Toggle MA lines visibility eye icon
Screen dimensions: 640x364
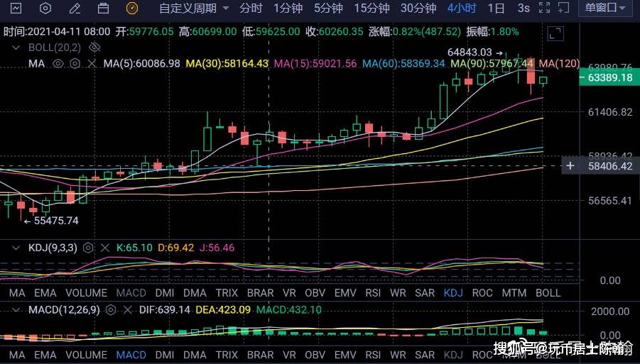tap(58, 64)
